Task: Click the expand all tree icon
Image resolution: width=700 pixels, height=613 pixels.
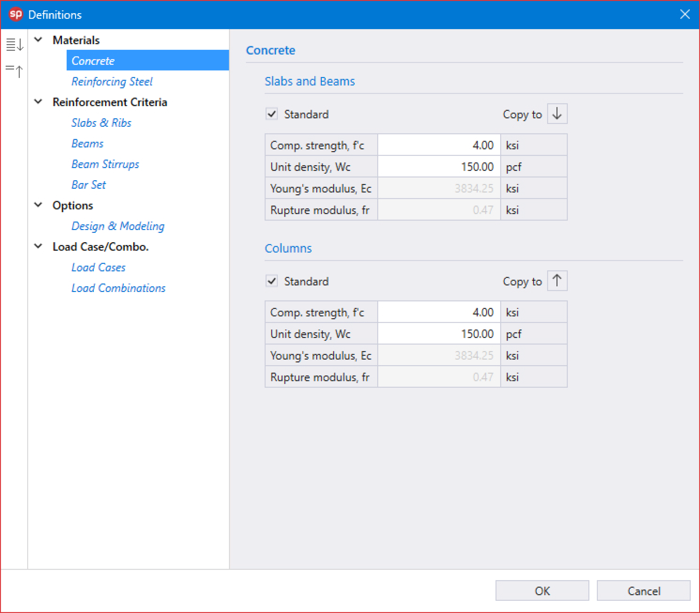Action: point(15,44)
